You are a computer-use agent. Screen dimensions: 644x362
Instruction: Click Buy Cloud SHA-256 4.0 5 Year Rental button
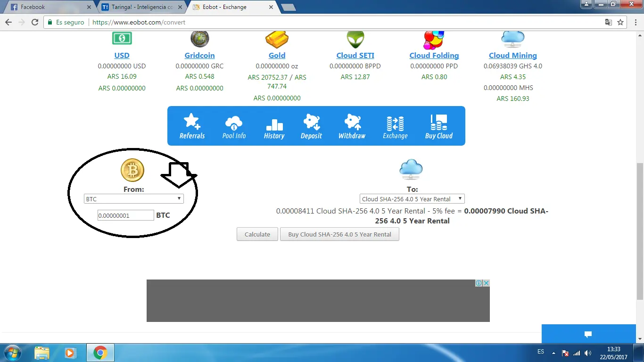coord(339,234)
